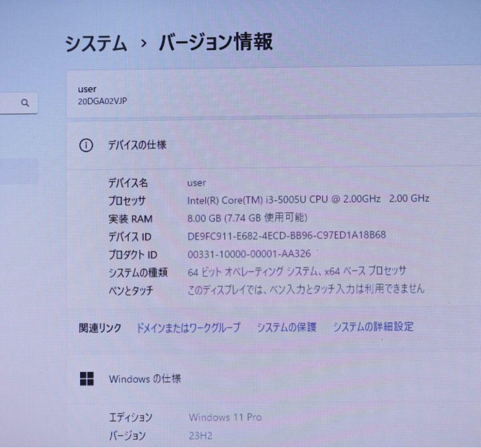Click the settings search field
This screenshot has height=448, width=481.
tap(18, 103)
